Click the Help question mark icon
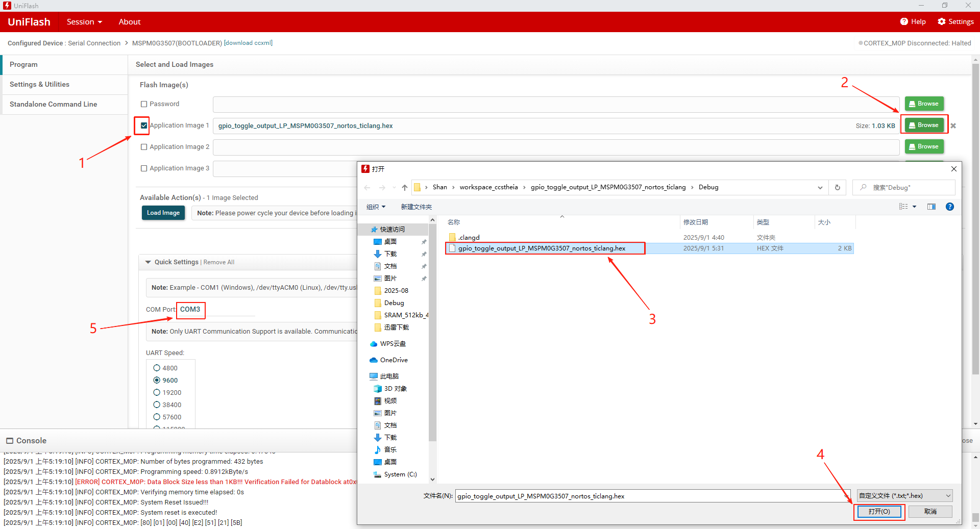 [x=904, y=21]
